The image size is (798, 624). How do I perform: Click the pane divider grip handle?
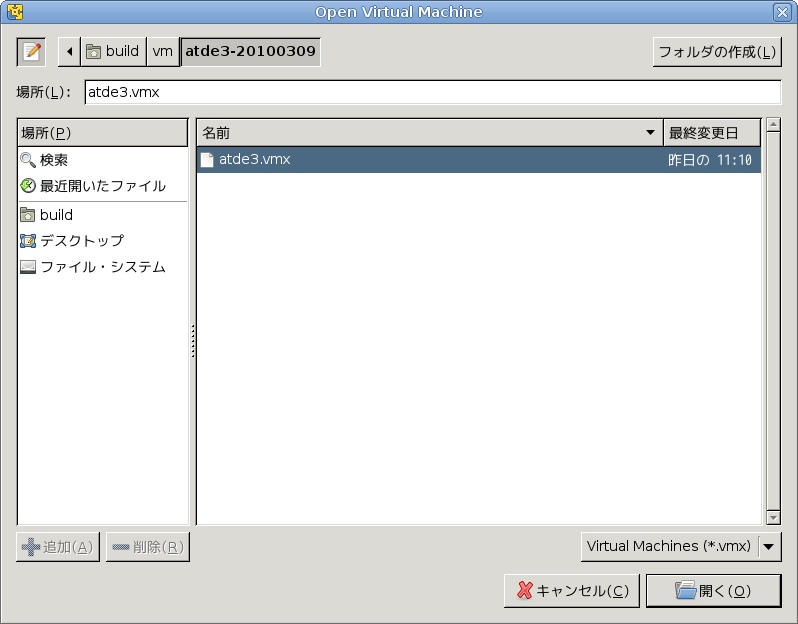point(193,341)
